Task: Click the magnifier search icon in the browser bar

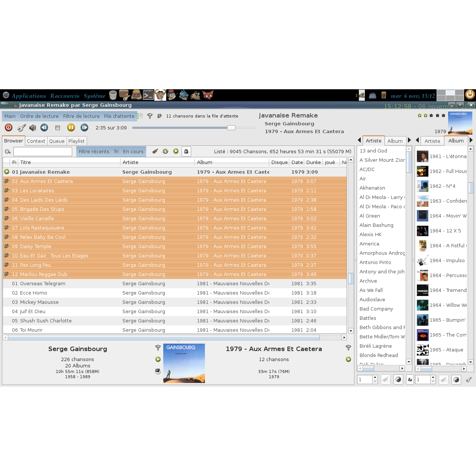Action: tap(7, 152)
